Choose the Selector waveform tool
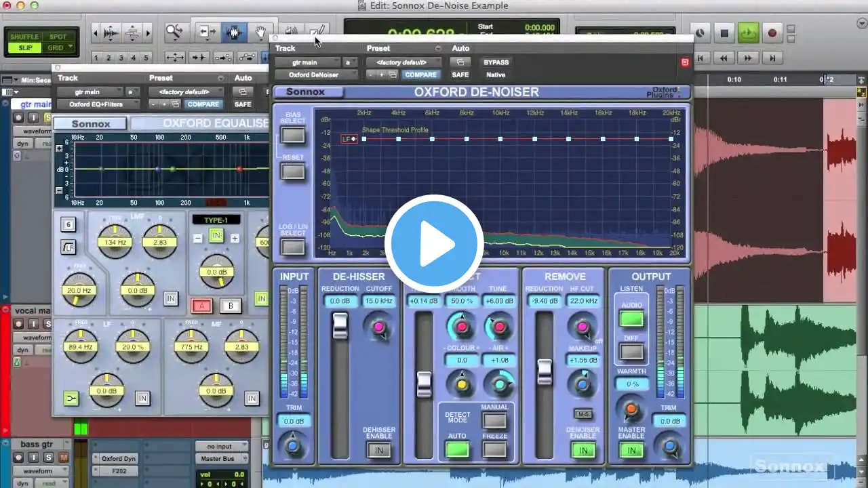 [x=234, y=32]
